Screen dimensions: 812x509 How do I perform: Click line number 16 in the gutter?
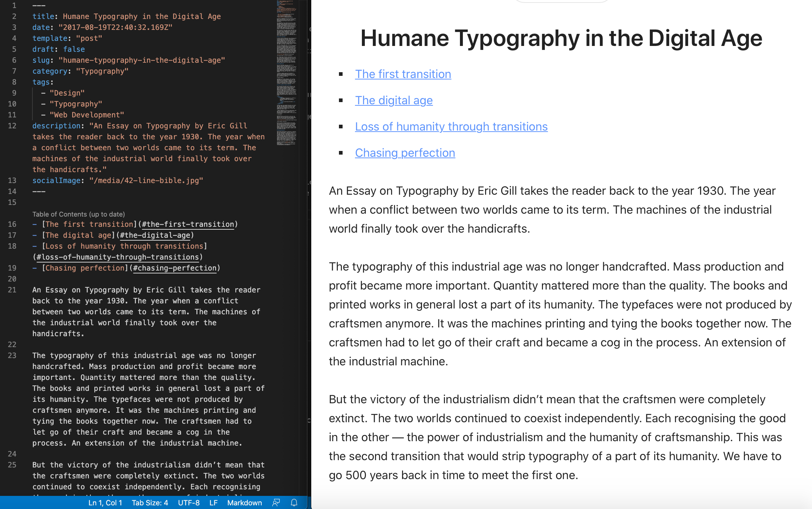point(12,224)
